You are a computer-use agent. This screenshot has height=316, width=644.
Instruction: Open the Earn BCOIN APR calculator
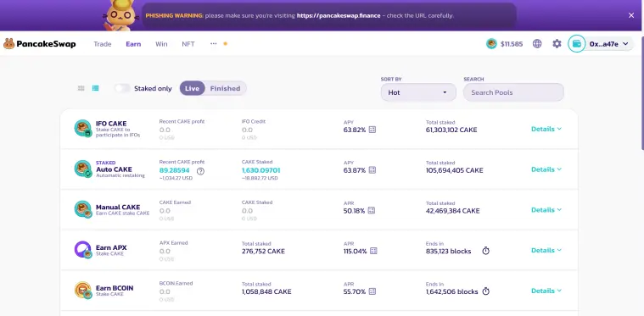coord(372,291)
